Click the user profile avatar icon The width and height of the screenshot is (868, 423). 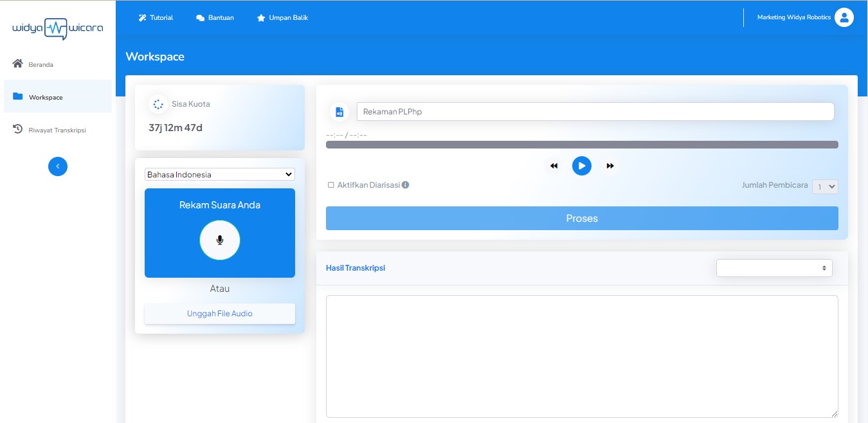[844, 17]
